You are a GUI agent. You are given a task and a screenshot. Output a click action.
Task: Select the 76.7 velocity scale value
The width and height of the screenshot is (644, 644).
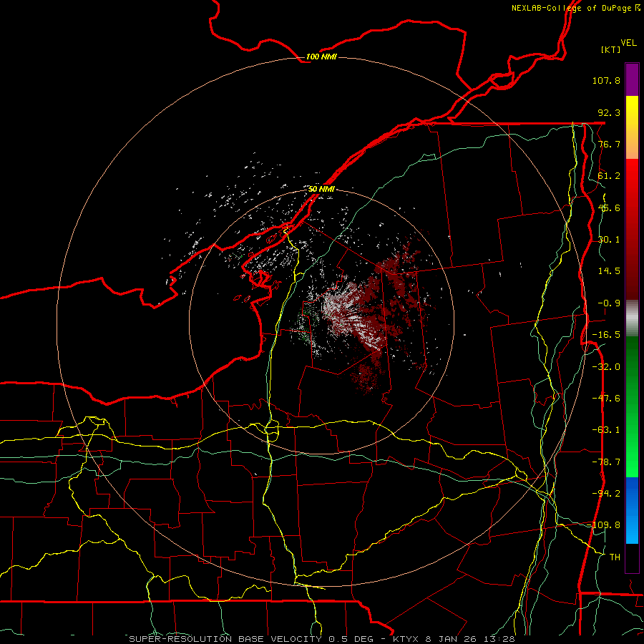click(609, 144)
